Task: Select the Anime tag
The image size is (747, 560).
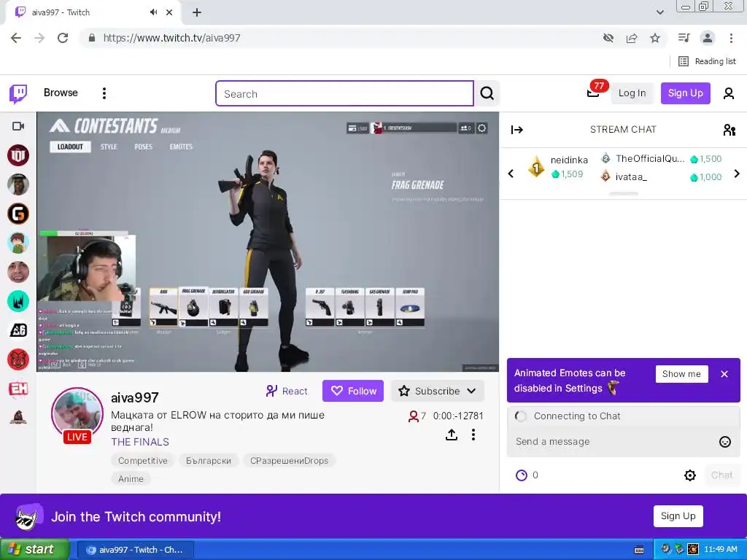Action: pos(131,478)
